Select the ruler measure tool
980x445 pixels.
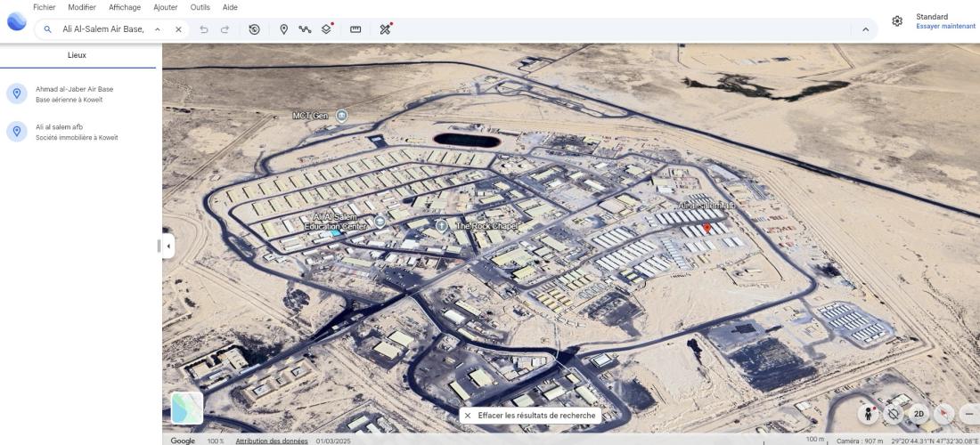point(355,29)
